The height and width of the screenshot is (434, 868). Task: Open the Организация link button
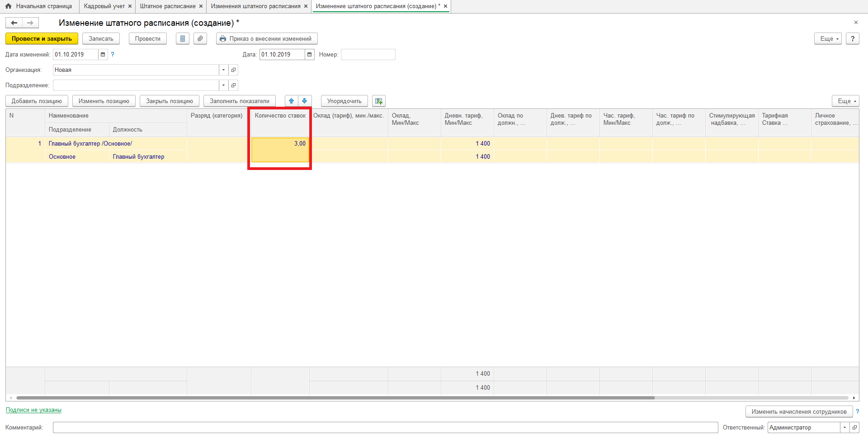(233, 70)
